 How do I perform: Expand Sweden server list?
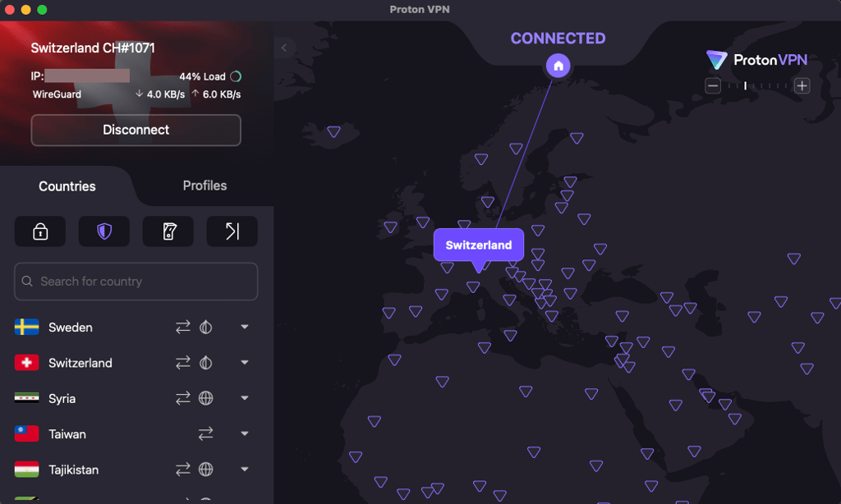pyautogui.click(x=245, y=327)
